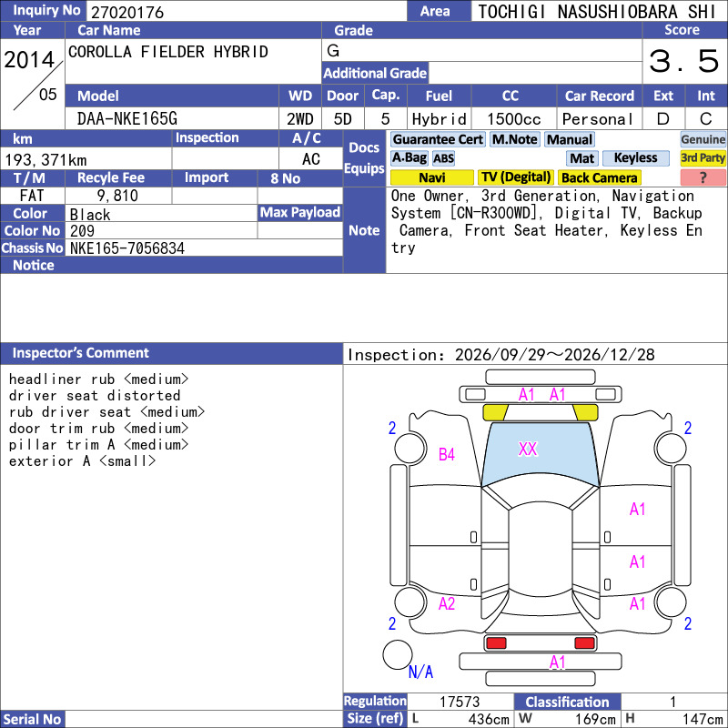Viewport: 728px width, 728px height.
Task: Click the Keyless equipment tag
Action: pyautogui.click(x=635, y=157)
